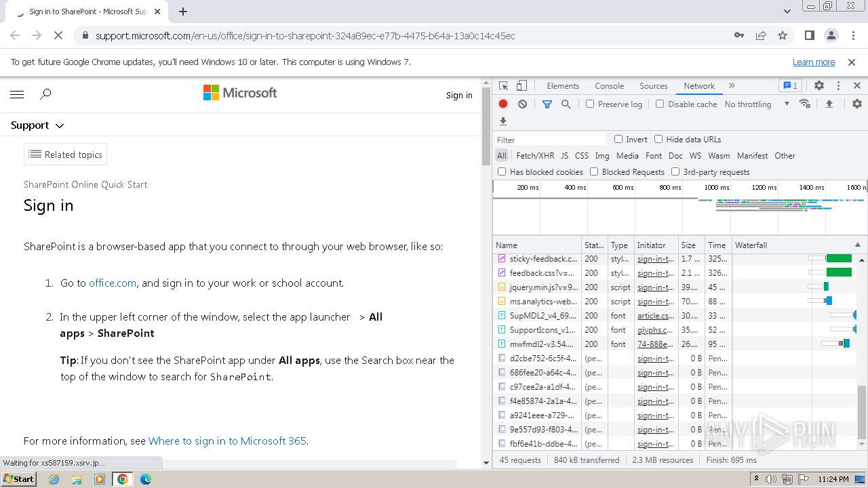Check the Hide data URLs checkbox
The height and width of the screenshot is (488, 868).
tap(658, 140)
